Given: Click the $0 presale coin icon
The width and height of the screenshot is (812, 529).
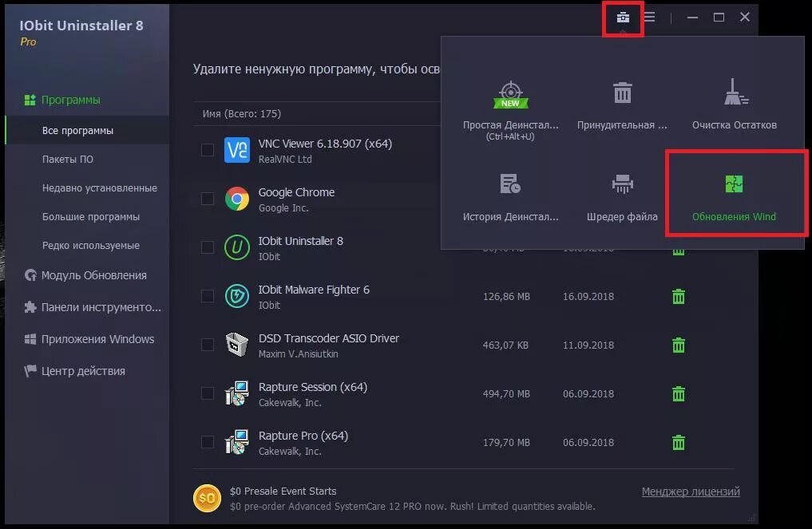Looking at the screenshot, I should (x=207, y=498).
